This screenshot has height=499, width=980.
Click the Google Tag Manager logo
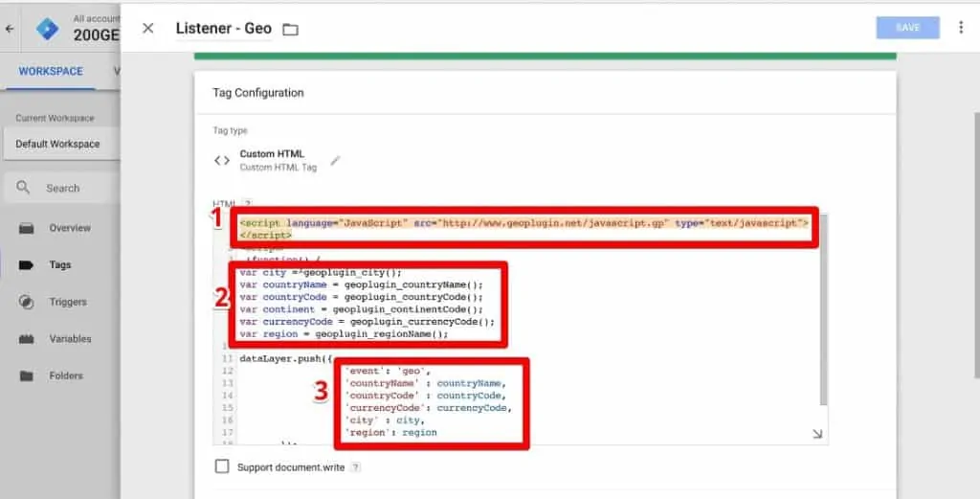[x=48, y=29]
